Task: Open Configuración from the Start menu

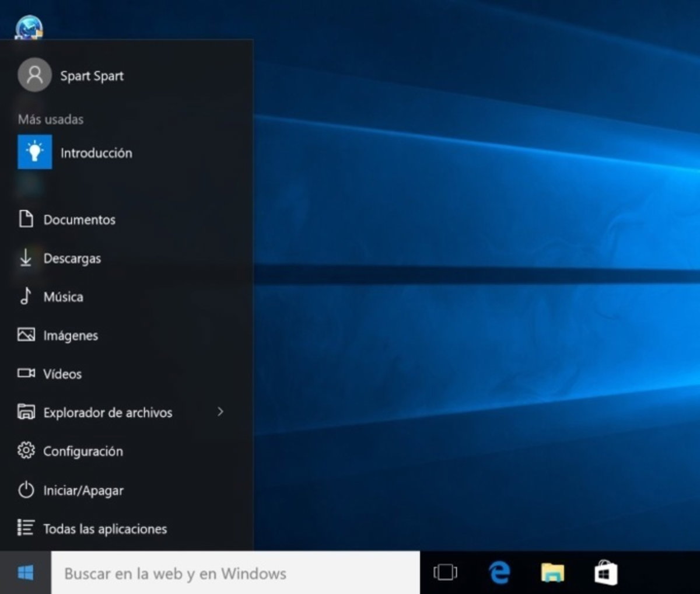Action: tap(83, 451)
